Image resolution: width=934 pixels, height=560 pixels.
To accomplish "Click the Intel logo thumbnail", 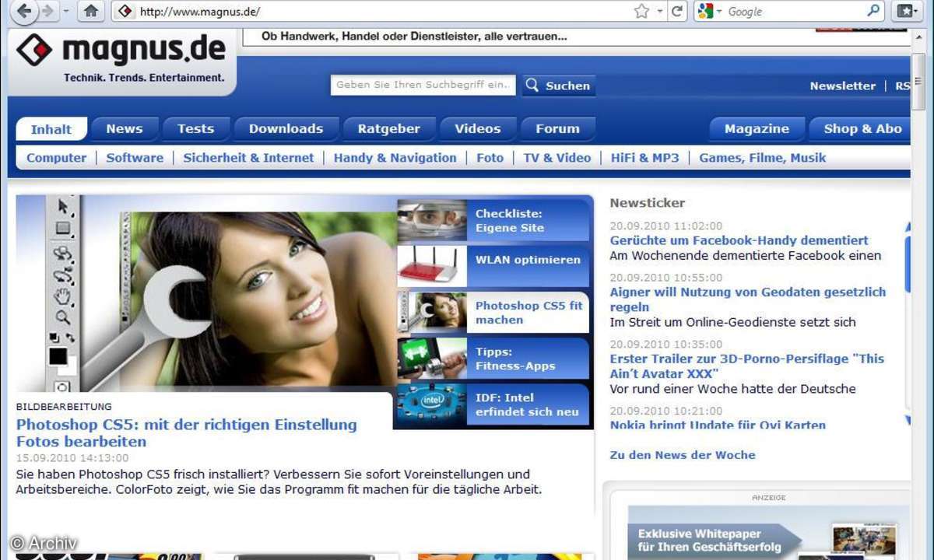I will coord(432,404).
